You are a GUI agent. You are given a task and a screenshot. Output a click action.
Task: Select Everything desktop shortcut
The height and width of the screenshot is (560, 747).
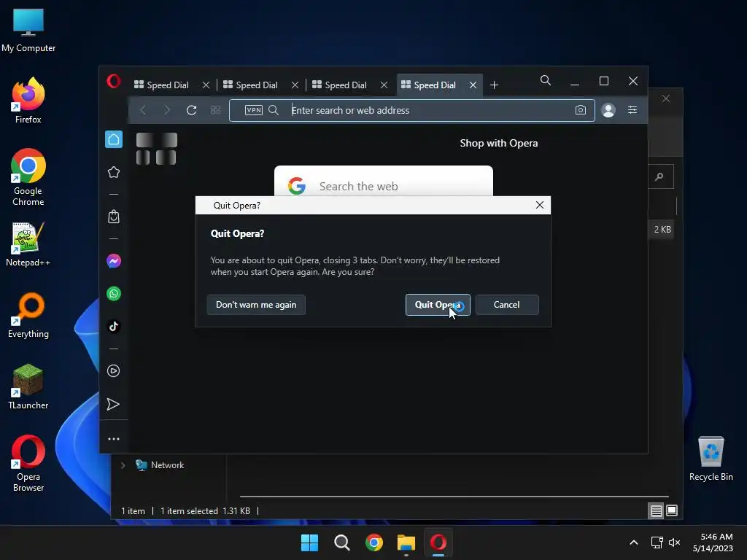[28, 315]
